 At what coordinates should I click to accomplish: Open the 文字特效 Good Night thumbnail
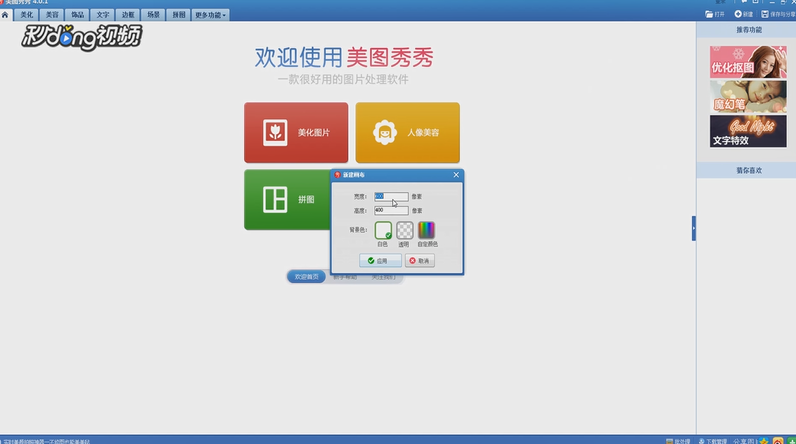coord(748,131)
